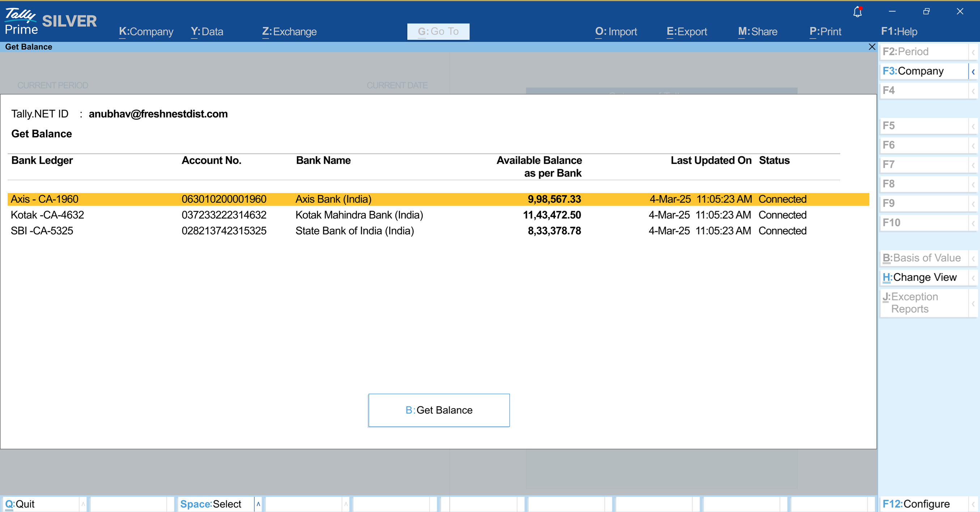Restore down the application window
980x512 pixels.
pyautogui.click(x=926, y=12)
